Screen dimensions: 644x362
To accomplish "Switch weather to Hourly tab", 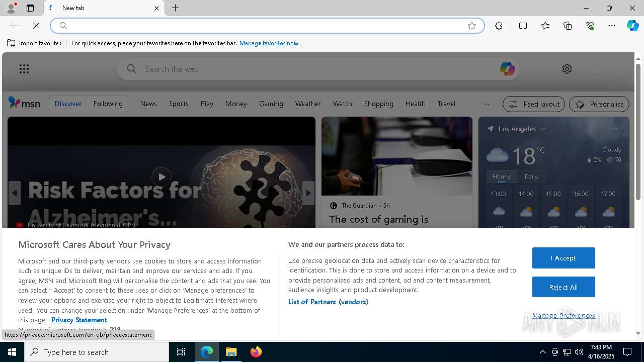I will point(502,176).
